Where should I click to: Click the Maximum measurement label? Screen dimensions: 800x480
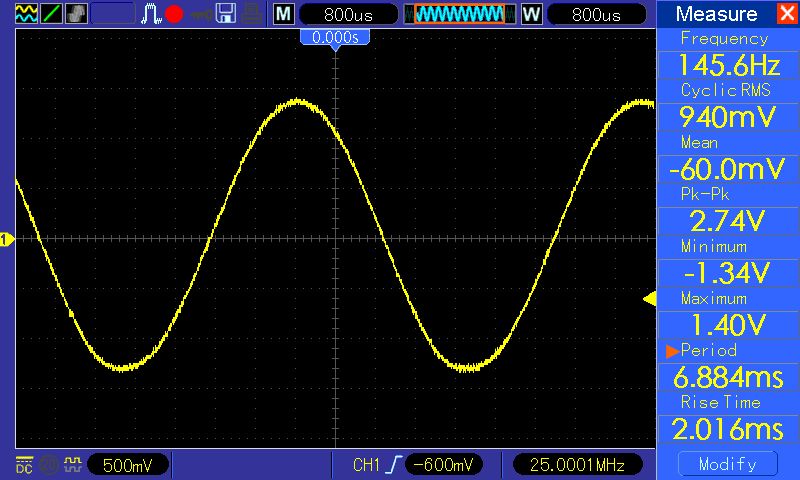(714, 298)
